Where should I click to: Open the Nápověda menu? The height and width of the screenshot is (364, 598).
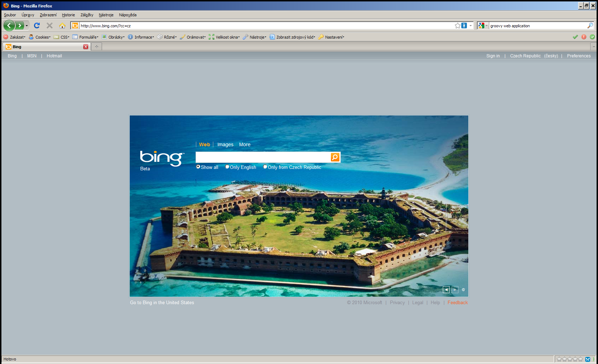tap(128, 15)
